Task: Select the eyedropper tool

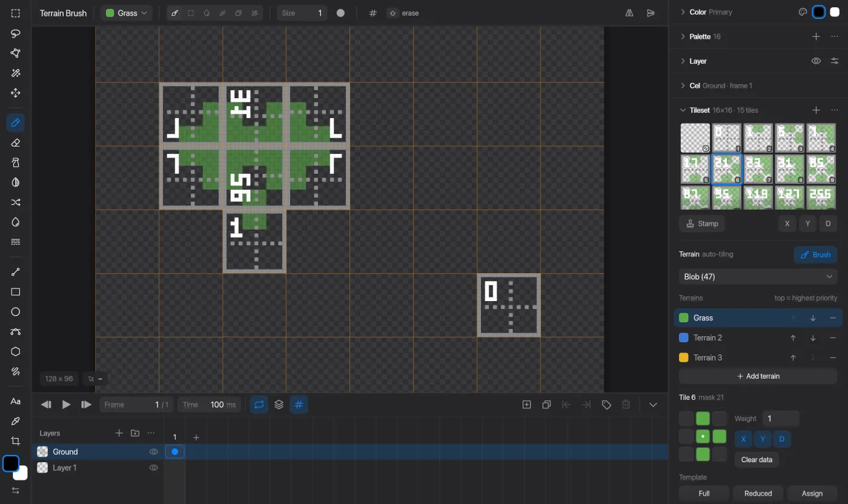Action: click(x=16, y=421)
